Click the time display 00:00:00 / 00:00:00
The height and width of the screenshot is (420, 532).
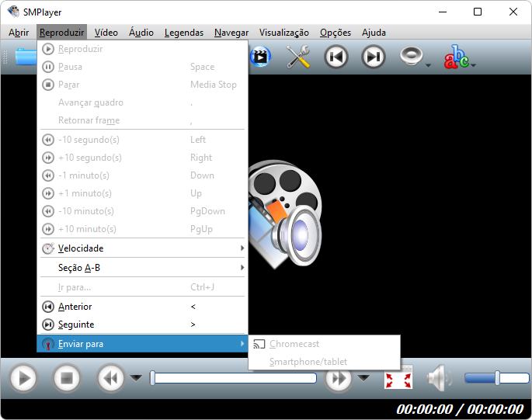click(460, 409)
